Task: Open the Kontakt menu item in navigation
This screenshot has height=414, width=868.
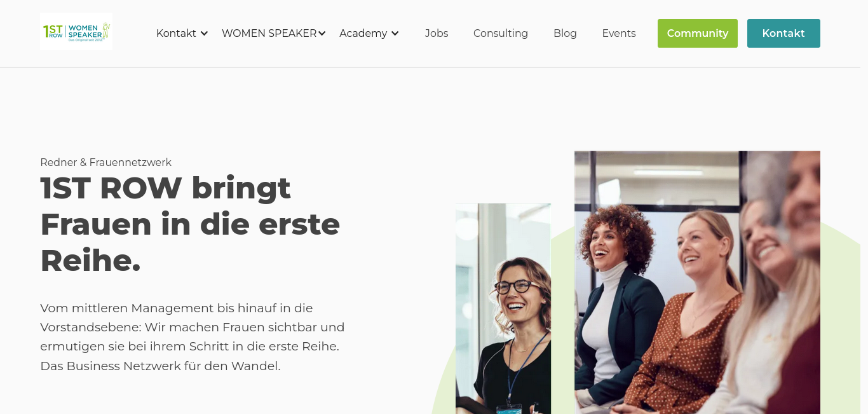Action: pyautogui.click(x=176, y=33)
